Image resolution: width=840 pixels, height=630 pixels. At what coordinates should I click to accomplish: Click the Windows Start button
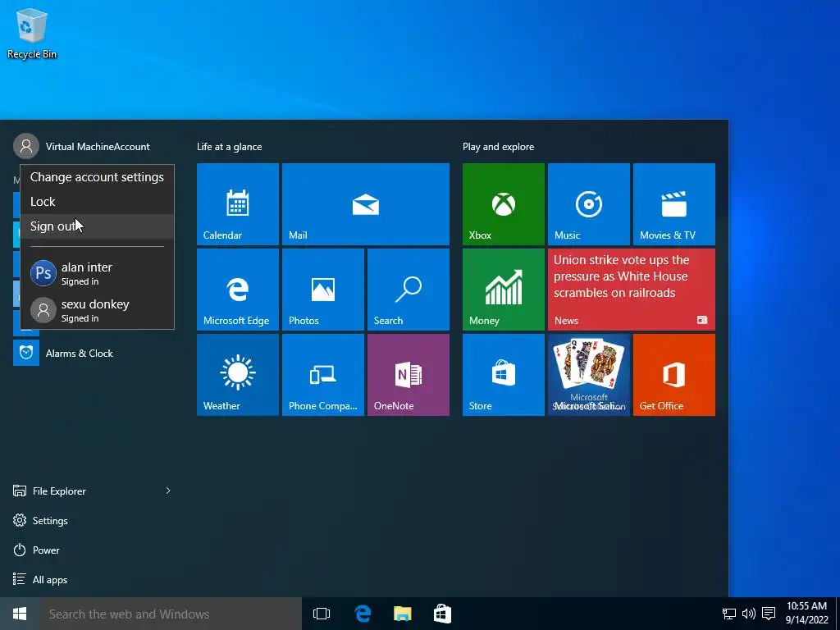(x=20, y=614)
